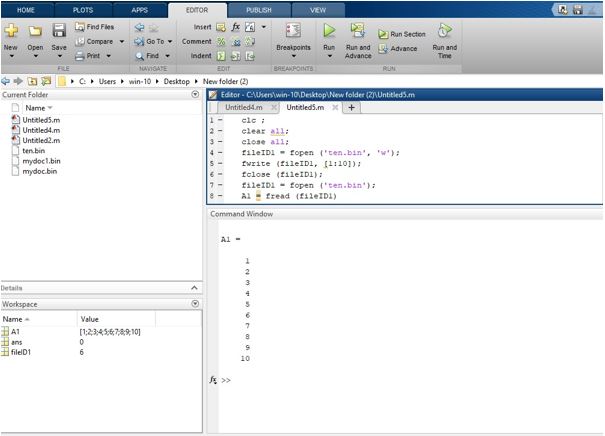Add a new editor tab with plus button
This screenshot has height=436, width=605.
(x=351, y=107)
